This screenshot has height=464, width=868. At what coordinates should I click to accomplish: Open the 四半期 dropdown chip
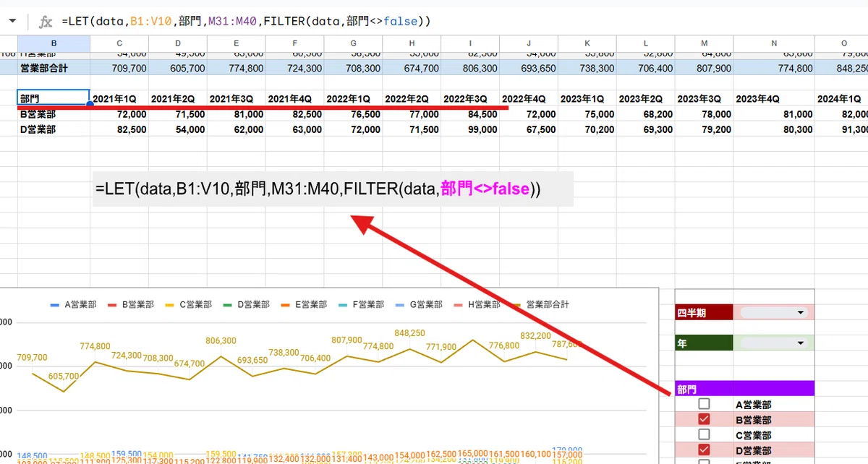[x=773, y=313]
